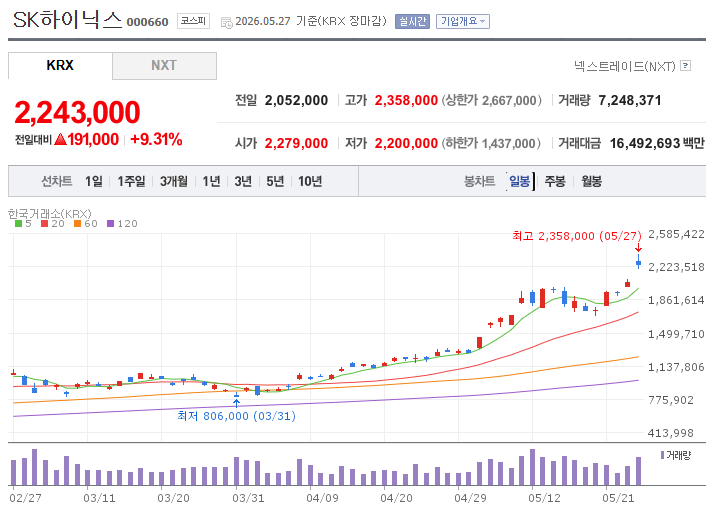
Task: Click the lower limit text 하한가 1,437,000
Action: click(491, 143)
